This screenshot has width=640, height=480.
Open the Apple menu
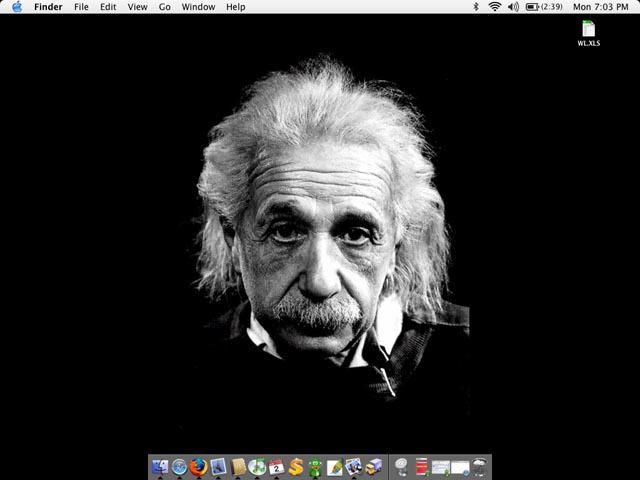(17, 7)
